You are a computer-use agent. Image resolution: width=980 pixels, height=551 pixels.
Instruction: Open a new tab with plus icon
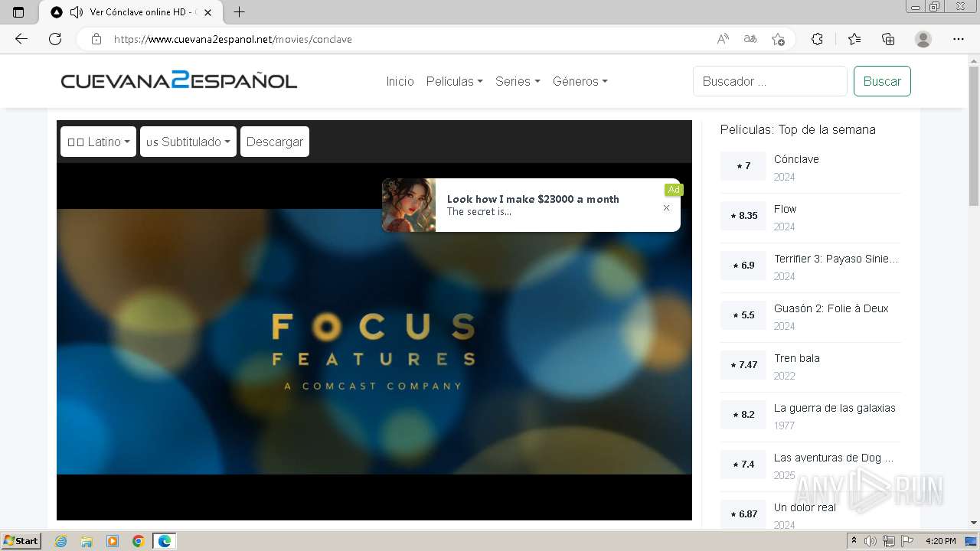click(x=239, y=12)
